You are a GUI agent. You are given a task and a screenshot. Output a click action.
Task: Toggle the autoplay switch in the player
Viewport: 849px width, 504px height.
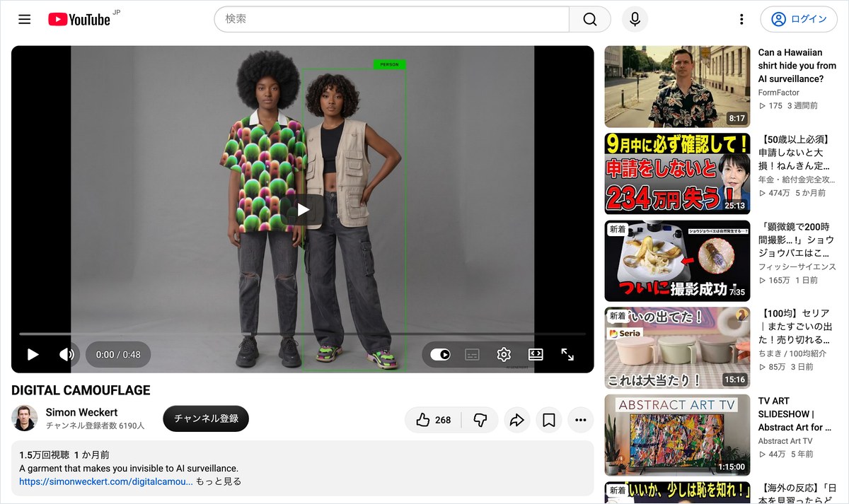click(440, 354)
